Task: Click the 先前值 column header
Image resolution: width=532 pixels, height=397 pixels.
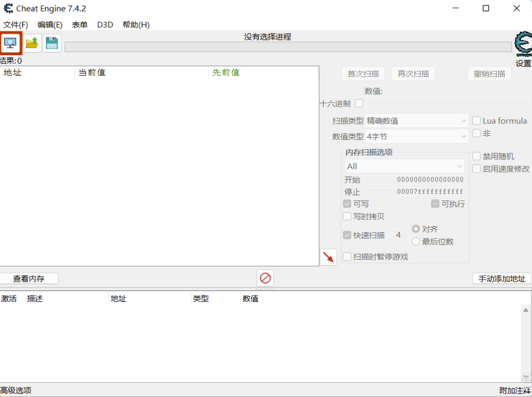Action: pos(264,73)
